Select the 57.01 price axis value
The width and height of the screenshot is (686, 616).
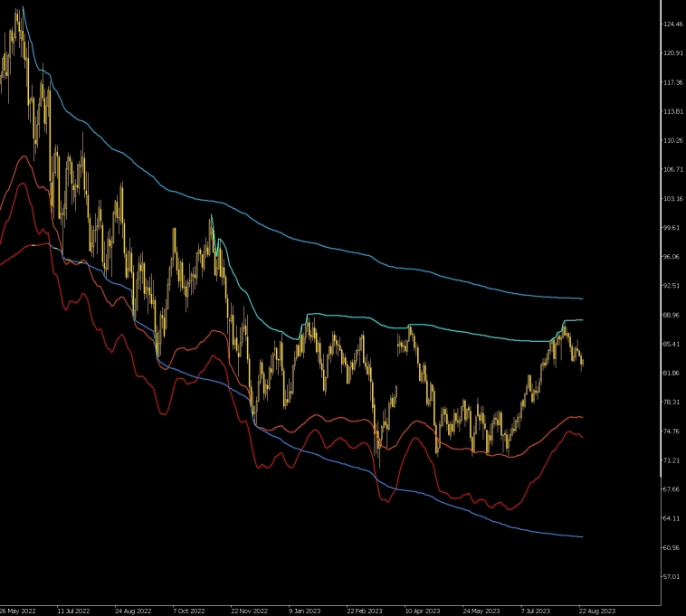tap(672, 577)
